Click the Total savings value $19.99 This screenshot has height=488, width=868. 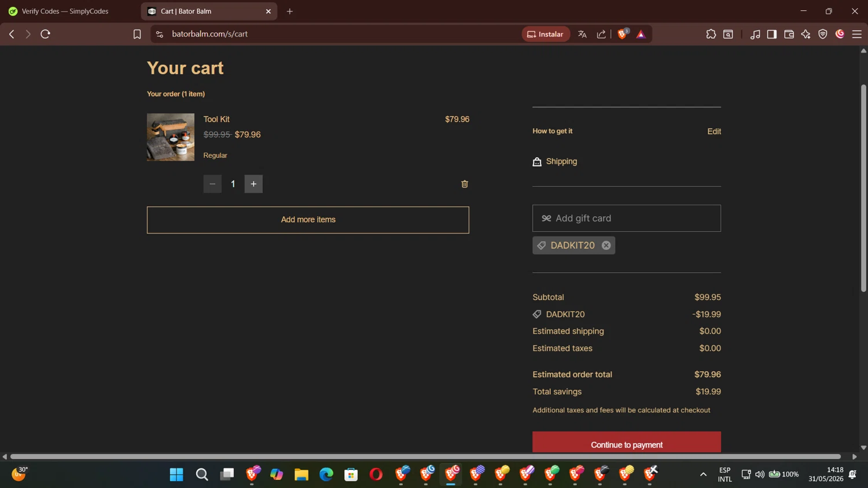[708, 391]
